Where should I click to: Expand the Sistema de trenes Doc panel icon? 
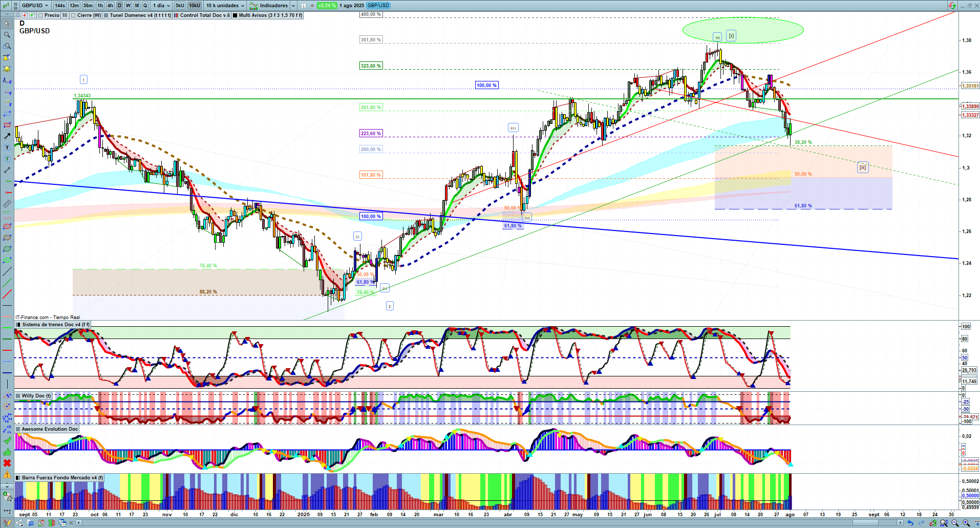[x=18, y=325]
